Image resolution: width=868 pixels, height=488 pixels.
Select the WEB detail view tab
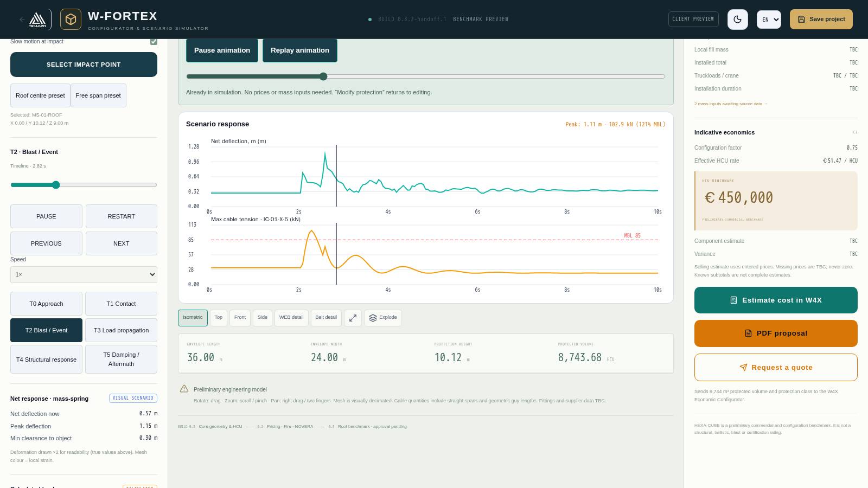tap(291, 318)
